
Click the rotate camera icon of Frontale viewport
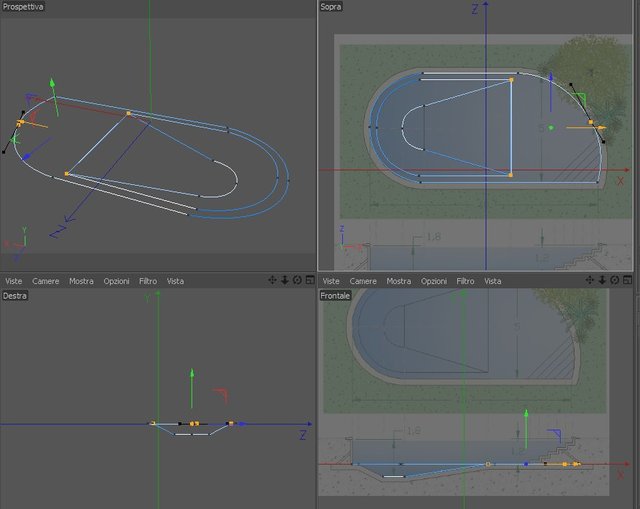point(615,280)
